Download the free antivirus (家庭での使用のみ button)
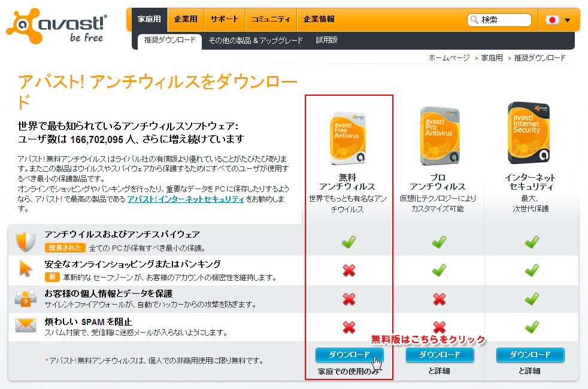Image resolution: width=588 pixels, height=389 pixels. point(350,354)
